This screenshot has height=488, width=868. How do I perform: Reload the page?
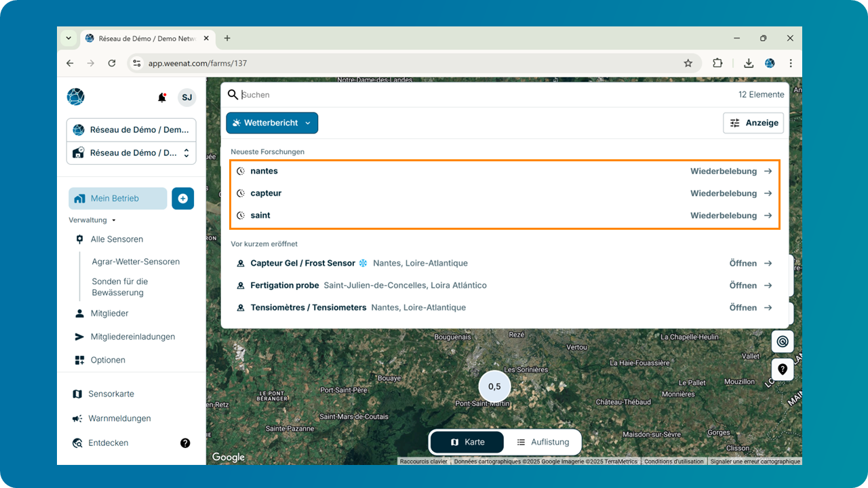pos(112,63)
